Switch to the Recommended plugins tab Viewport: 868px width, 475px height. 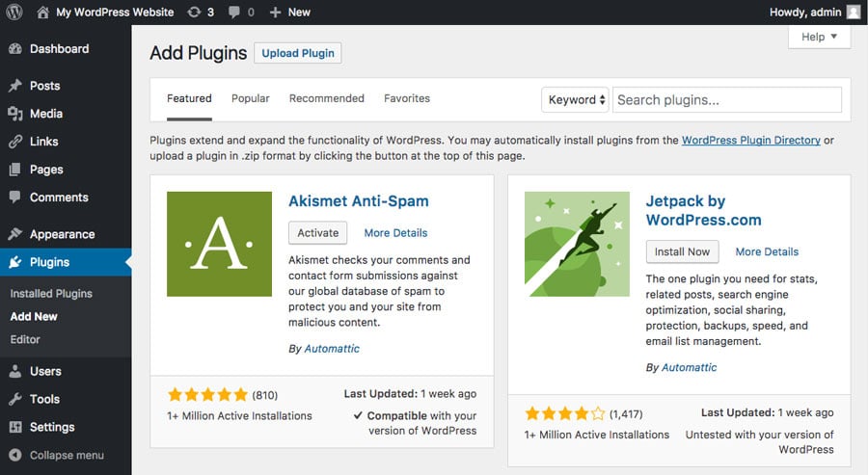(326, 98)
